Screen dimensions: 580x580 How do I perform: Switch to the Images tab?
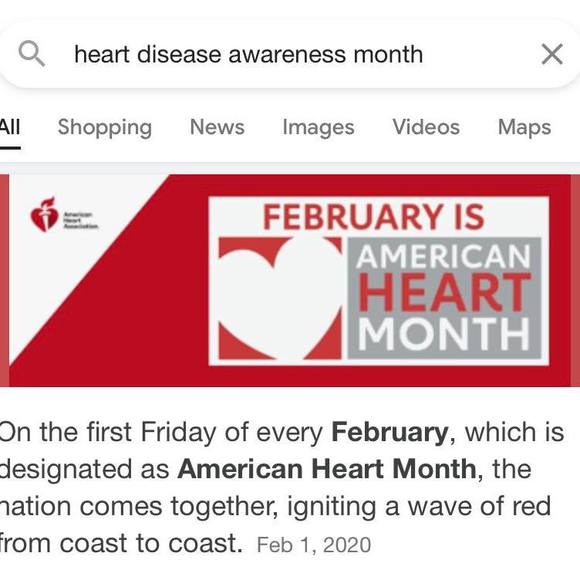tap(318, 128)
